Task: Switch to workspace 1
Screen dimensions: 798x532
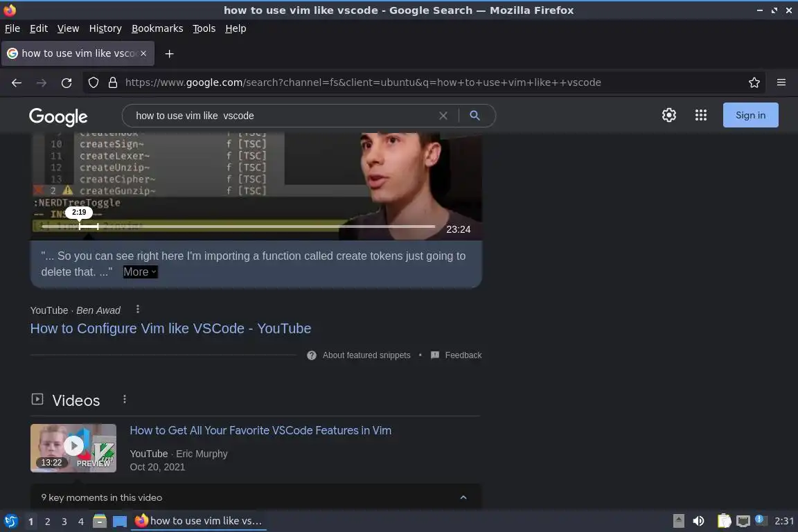Action: pyautogui.click(x=30, y=522)
